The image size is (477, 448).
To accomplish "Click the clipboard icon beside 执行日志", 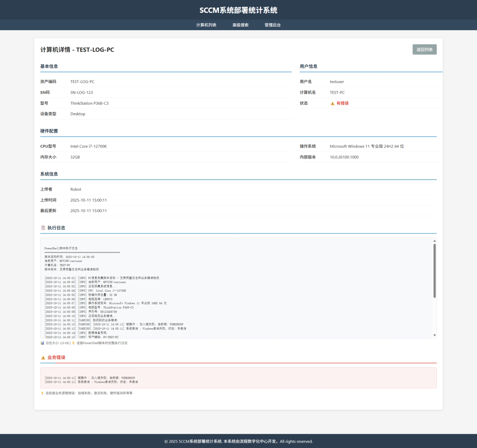I will [43, 228].
